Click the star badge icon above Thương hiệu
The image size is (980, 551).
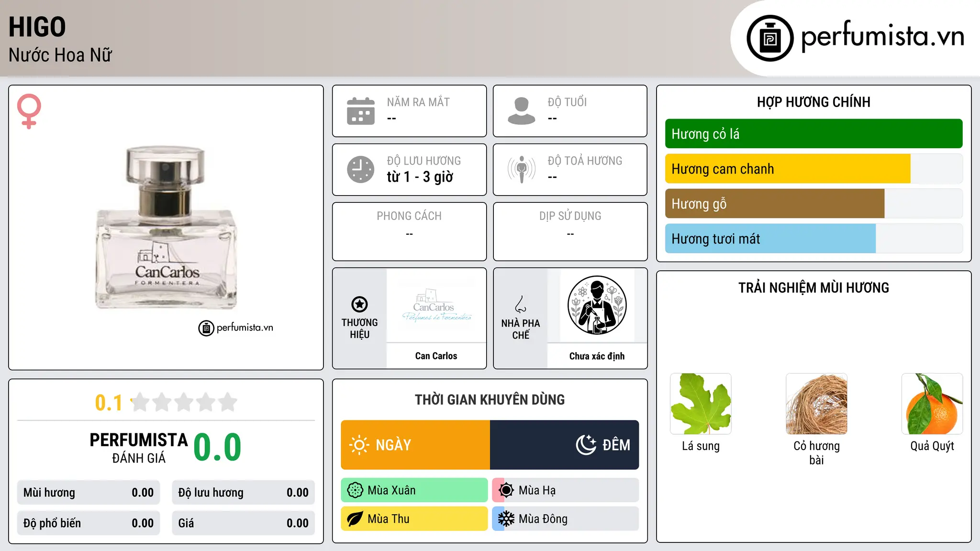[x=359, y=304]
